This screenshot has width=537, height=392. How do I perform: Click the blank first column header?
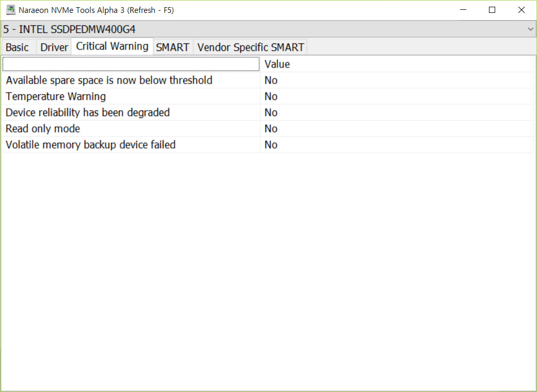(131, 64)
